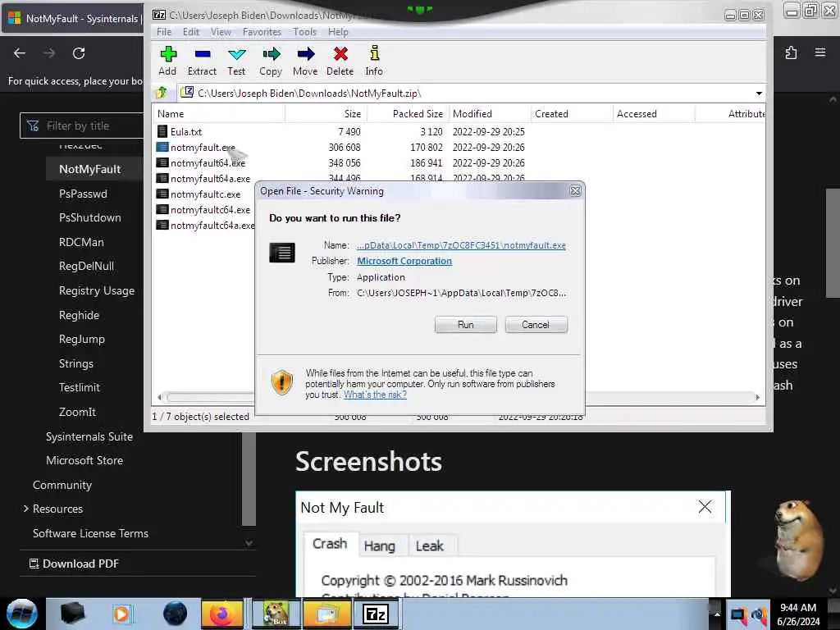Open the Microsoft Corporation publisher link
This screenshot has width=840, height=630.
(x=404, y=261)
